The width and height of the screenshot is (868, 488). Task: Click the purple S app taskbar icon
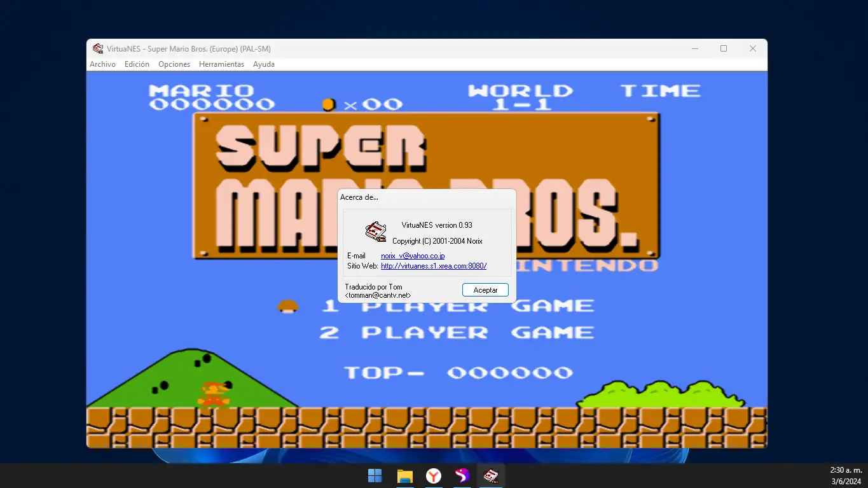click(462, 475)
